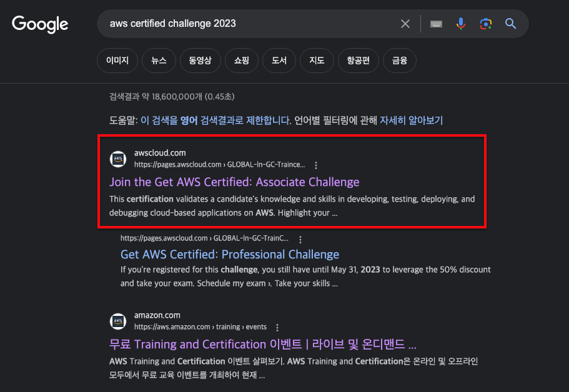This screenshot has height=392, width=569.
Task: Clear the search query with X
Action: pyautogui.click(x=405, y=24)
